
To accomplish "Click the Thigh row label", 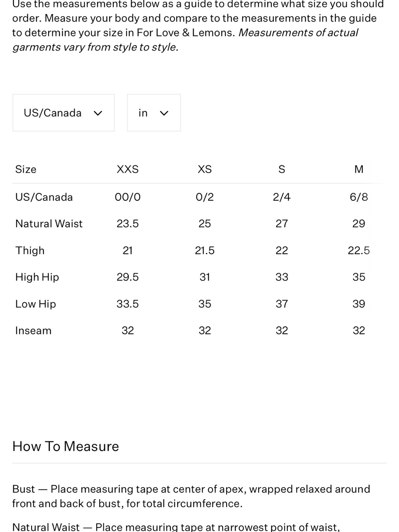I will pyautogui.click(x=30, y=251).
